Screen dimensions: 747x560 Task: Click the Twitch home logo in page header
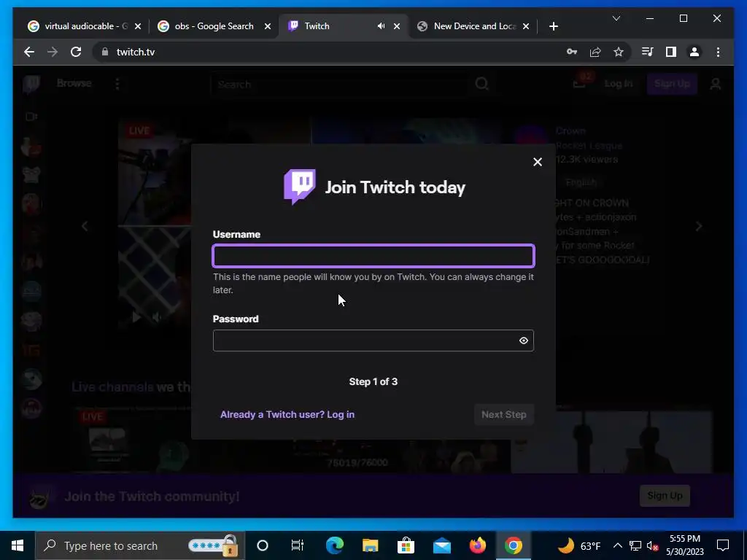31,85
